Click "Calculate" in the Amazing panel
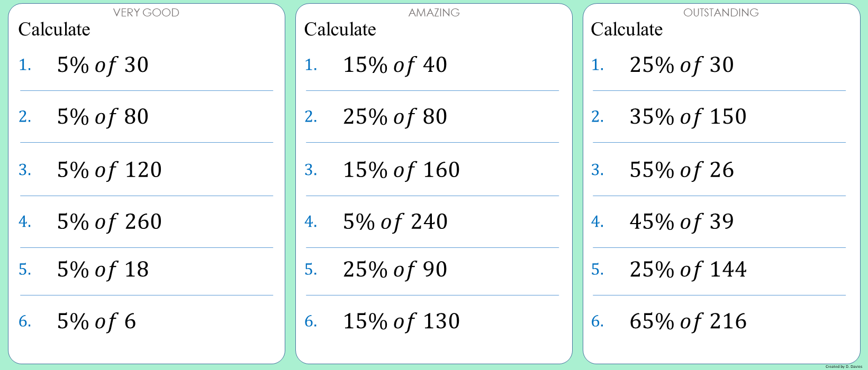Viewport: 868px width, 370px height. tap(340, 30)
